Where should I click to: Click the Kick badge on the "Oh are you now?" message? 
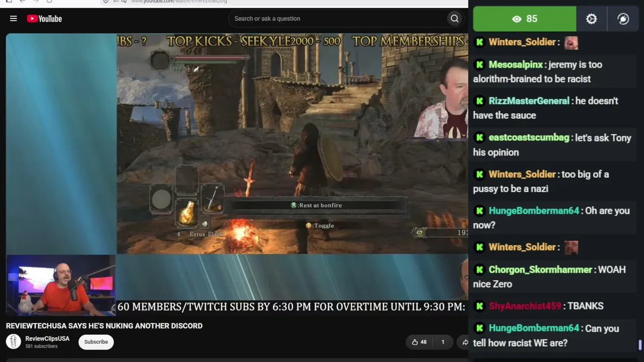click(479, 211)
